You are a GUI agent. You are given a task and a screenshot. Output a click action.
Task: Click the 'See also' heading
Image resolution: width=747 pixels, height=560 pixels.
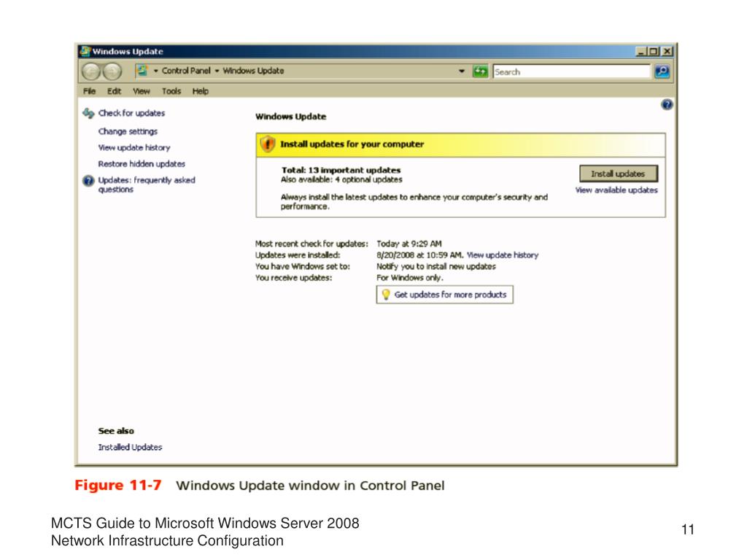pyautogui.click(x=116, y=431)
